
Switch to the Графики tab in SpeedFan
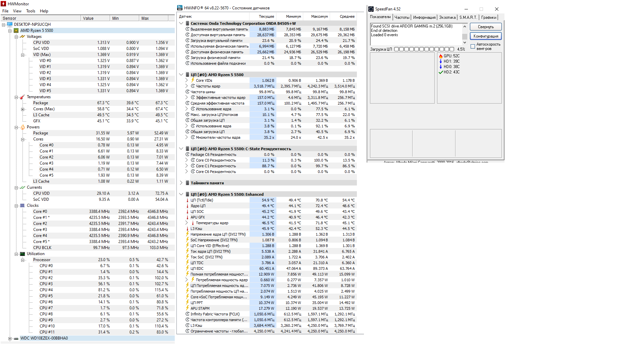(489, 17)
